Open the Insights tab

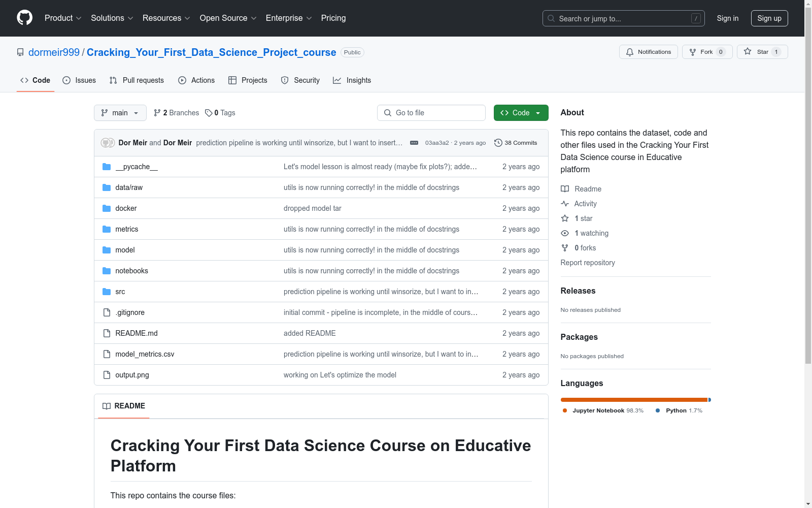click(352, 80)
